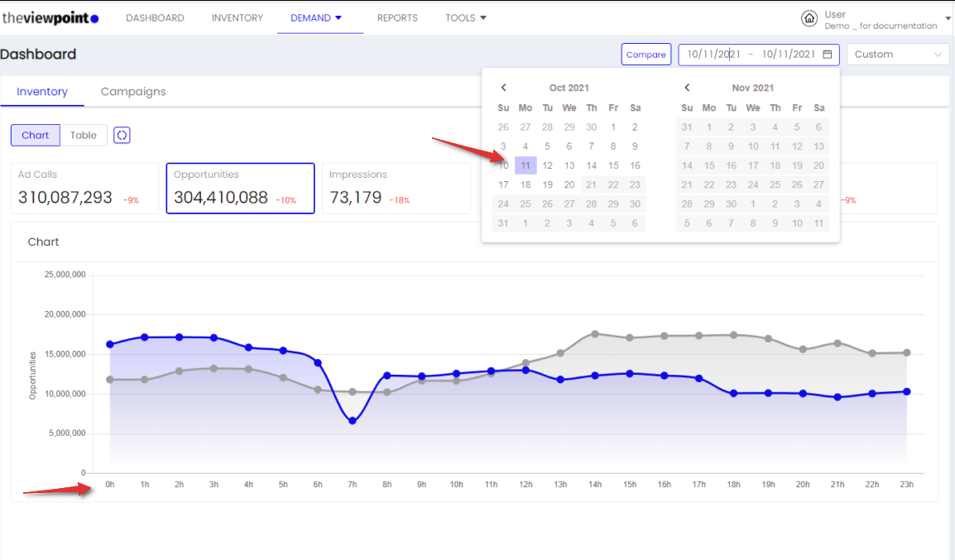Pick October 8 in the Oct 2021 calendar
The width and height of the screenshot is (955, 560).
(613, 146)
